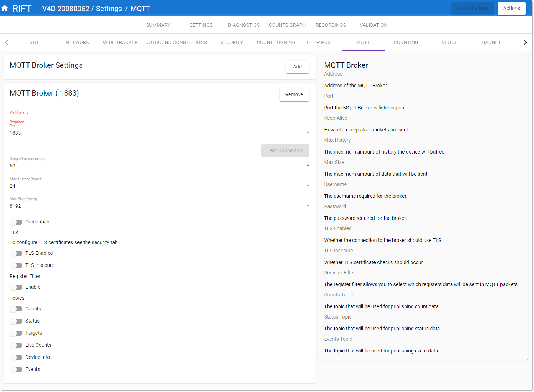Screen dimensions: 534x392
Task: Go to the Recordings tab
Action: (331, 25)
